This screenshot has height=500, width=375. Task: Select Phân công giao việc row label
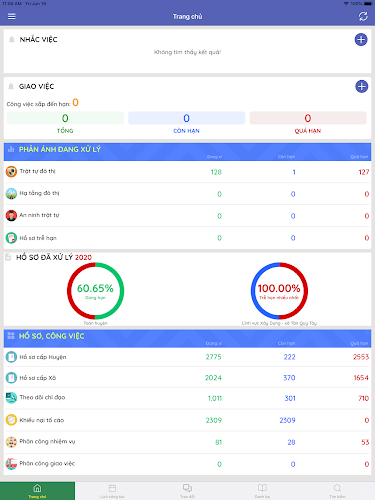coord(47,463)
